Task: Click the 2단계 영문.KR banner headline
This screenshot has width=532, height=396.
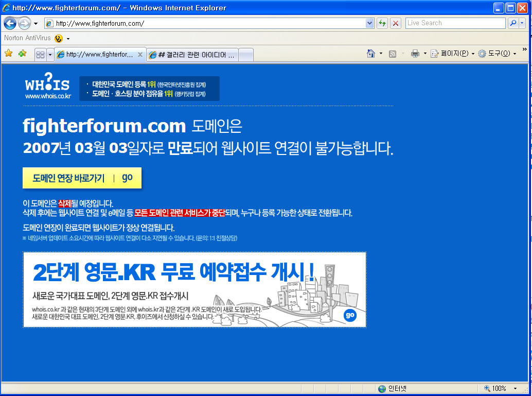Action: pyautogui.click(x=173, y=272)
